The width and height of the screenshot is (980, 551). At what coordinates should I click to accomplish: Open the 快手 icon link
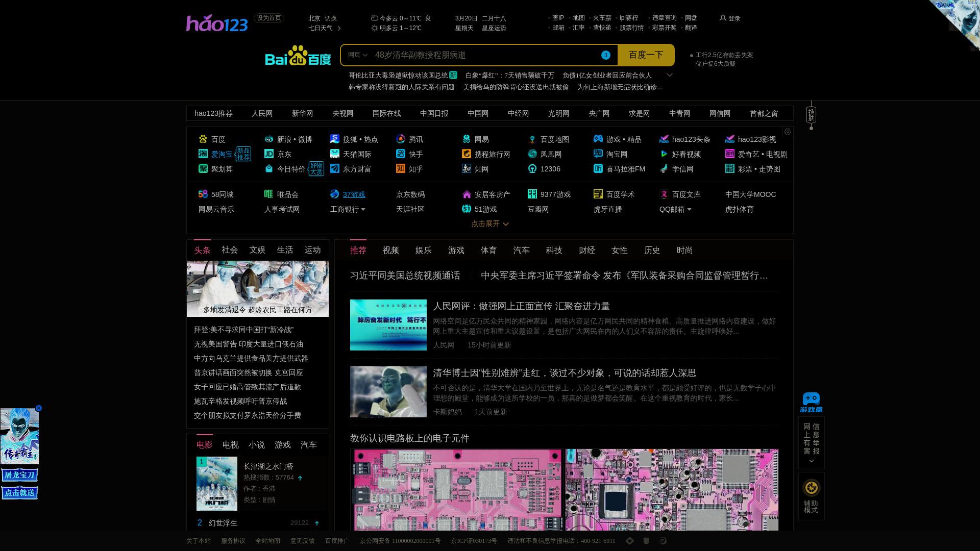click(x=401, y=154)
